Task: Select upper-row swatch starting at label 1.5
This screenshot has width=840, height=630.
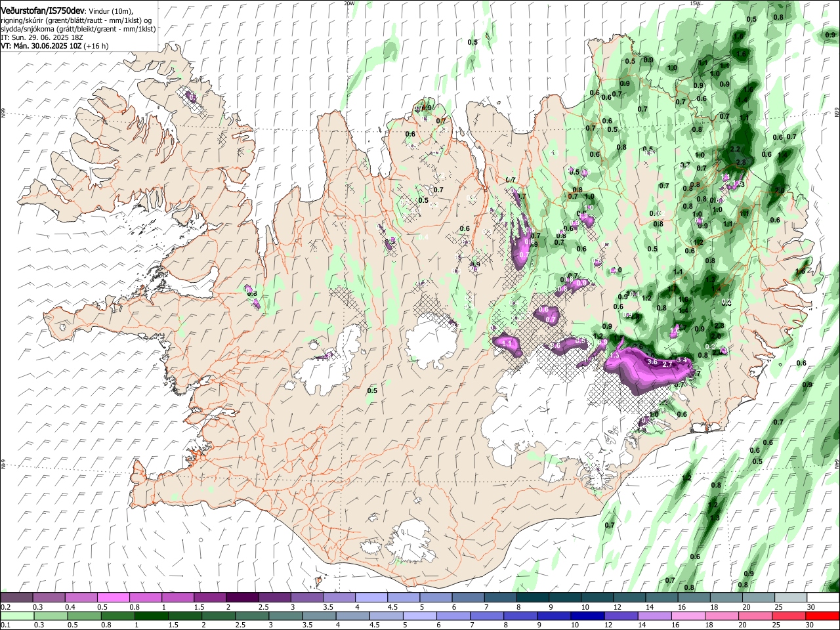Action: 210,598
